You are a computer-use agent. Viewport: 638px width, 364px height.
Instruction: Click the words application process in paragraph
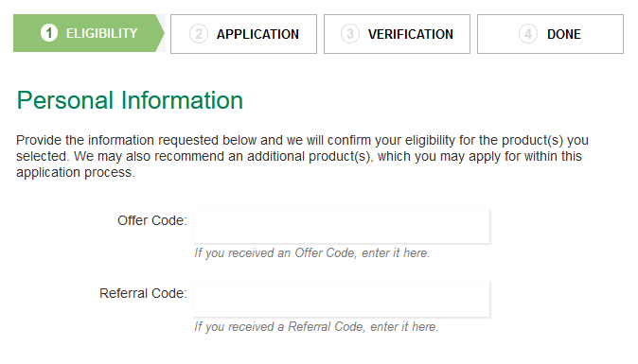(x=76, y=173)
